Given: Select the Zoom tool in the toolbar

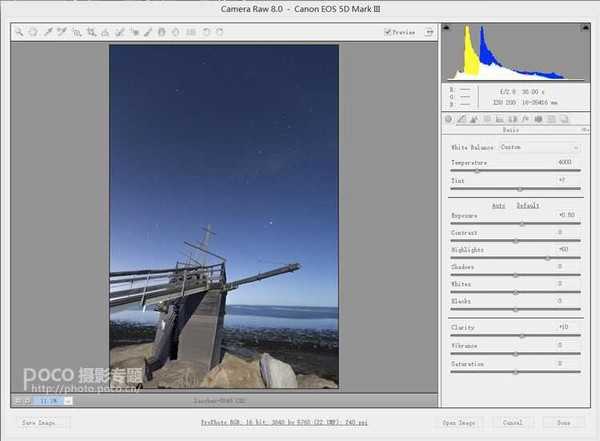Looking at the screenshot, I should tap(18, 32).
